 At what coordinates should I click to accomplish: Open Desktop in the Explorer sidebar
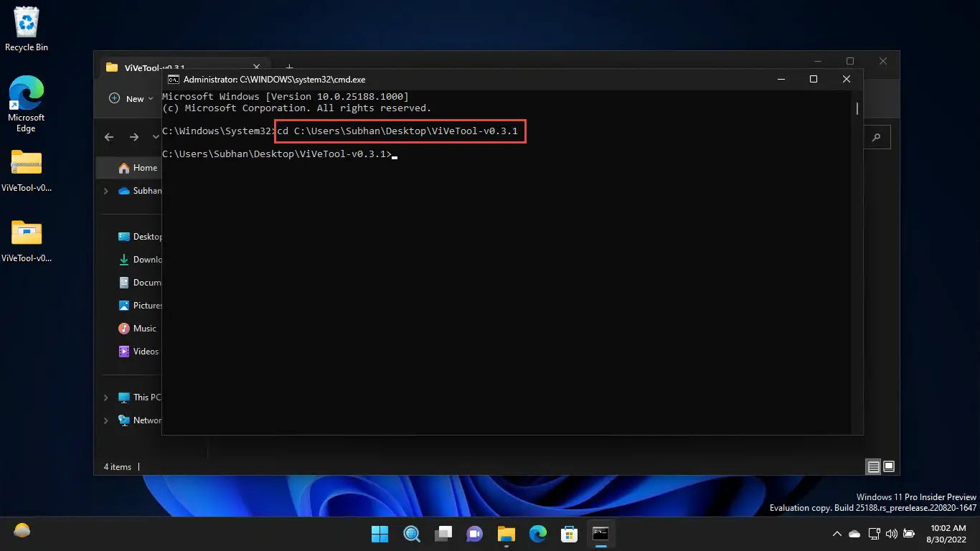(140, 237)
